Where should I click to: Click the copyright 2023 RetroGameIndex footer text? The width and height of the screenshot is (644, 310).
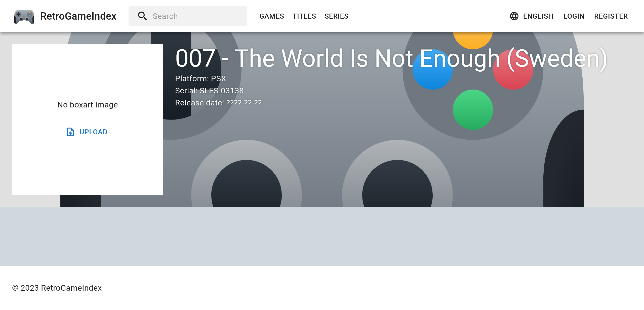[57, 288]
